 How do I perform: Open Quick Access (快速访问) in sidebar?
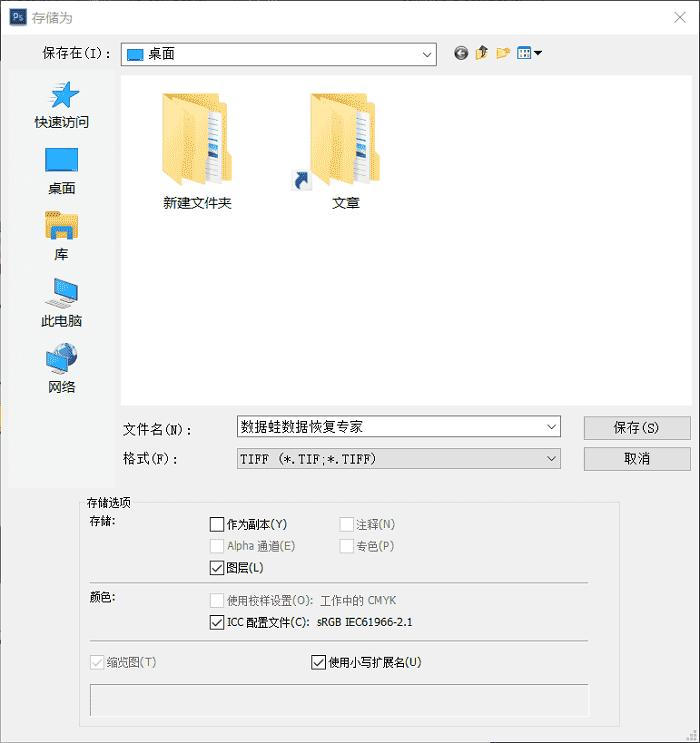[x=62, y=105]
